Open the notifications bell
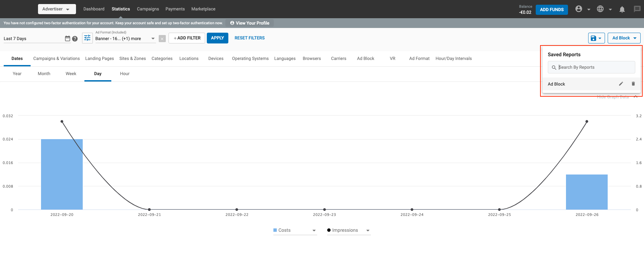This screenshot has height=253, width=644. click(622, 9)
